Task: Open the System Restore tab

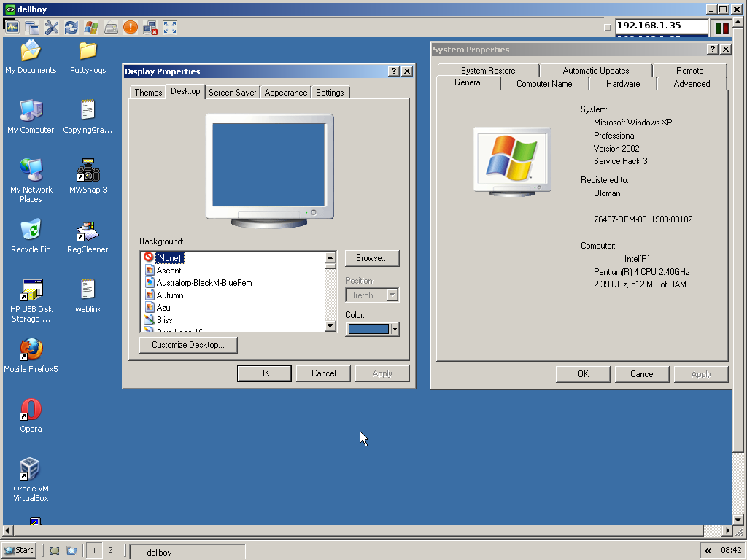Action: pyautogui.click(x=488, y=71)
